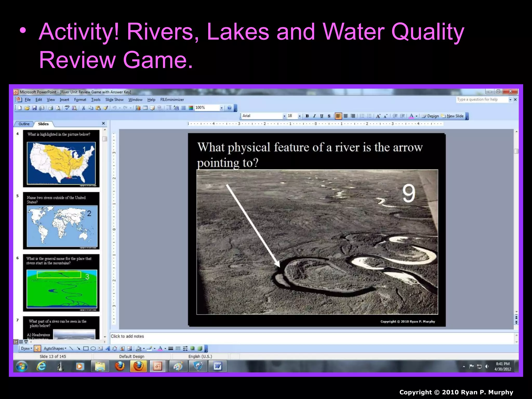Viewport: 532px width, 399px height.
Task: Click the Fill Color paint bucket swatch
Action: click(139, 348)
